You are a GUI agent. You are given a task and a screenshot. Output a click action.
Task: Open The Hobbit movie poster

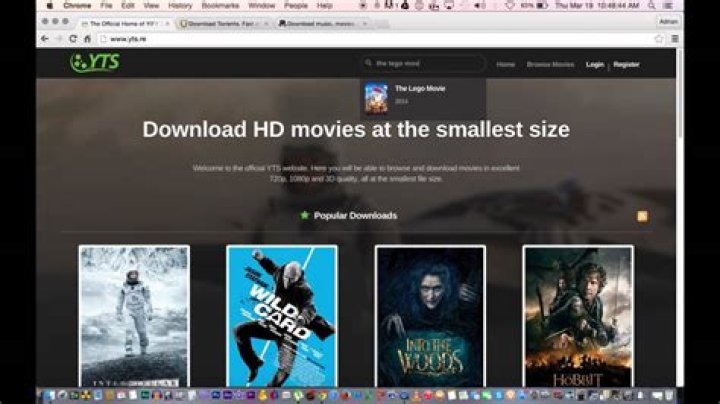[578, 316]
